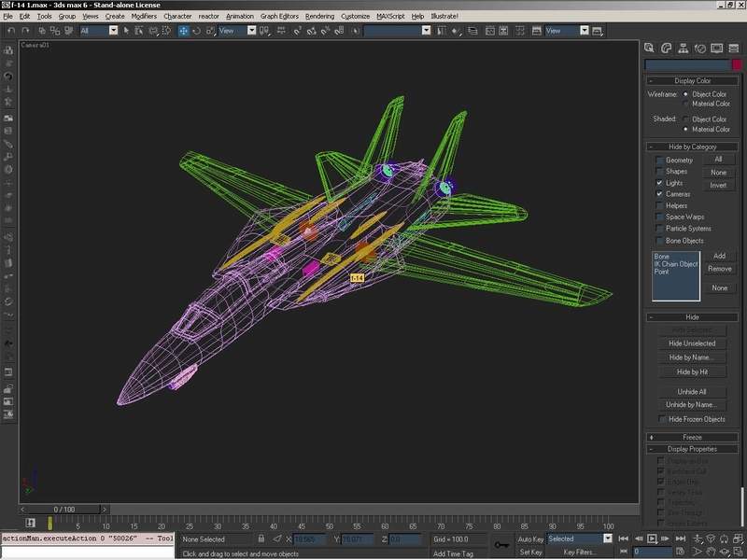Click the red object color swatch

[x=737, y=64]
